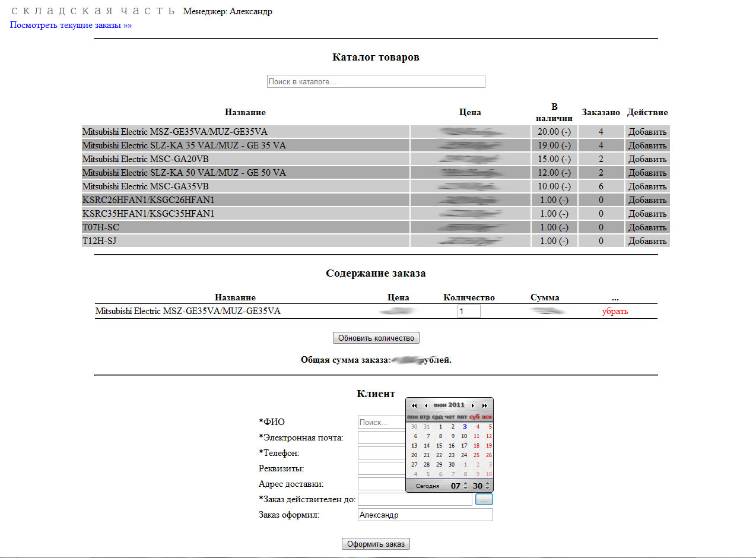The width and height of the screenshot is (756, 558).
Task: Remove item via "убрать" link
Action: 615,311
